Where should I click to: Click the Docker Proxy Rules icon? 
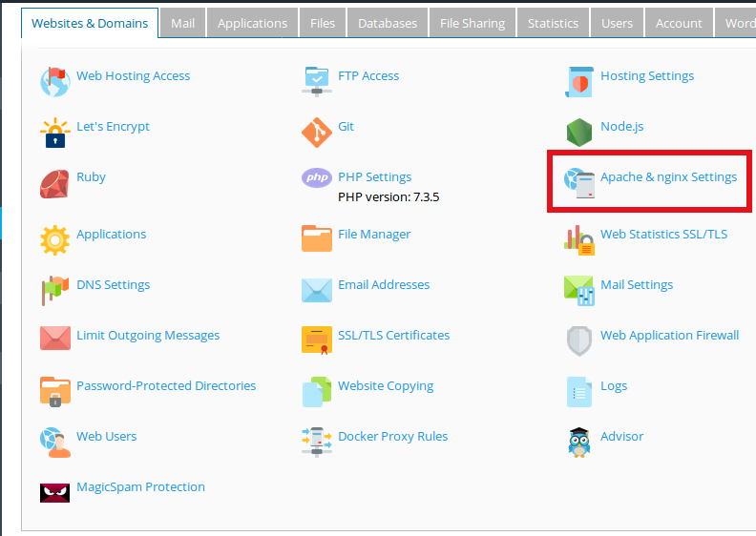[317, 443]
